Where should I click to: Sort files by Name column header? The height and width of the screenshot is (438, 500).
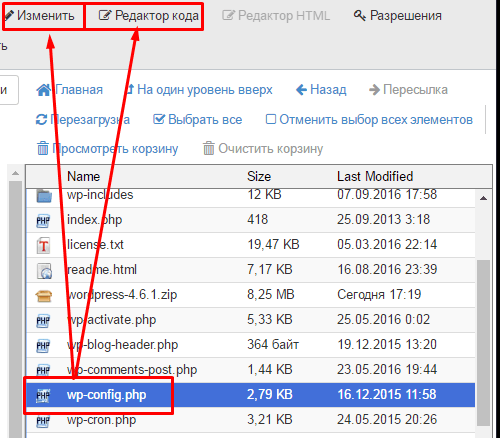pos(83,176)
